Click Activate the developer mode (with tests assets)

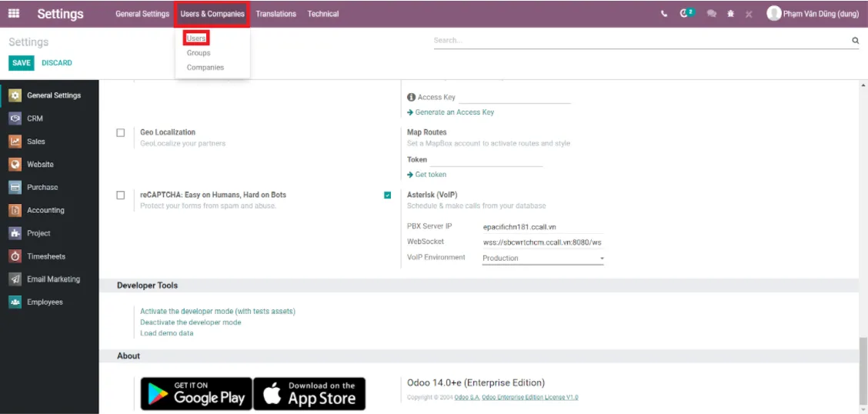[x=218, y=312]
